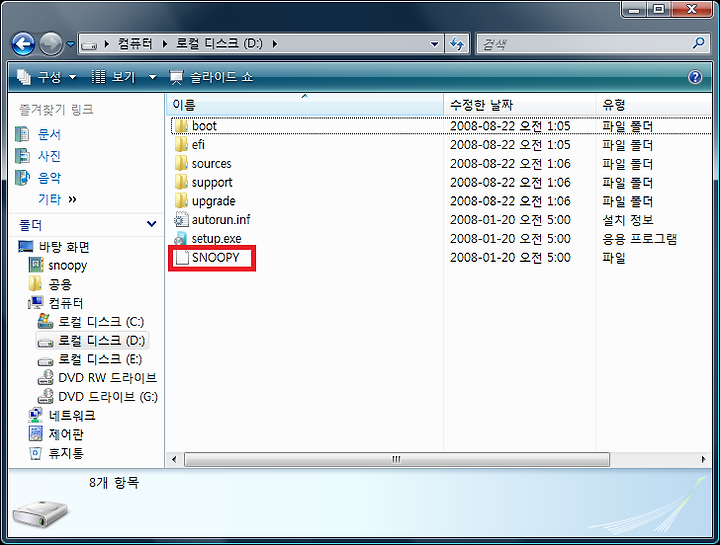Screen dimensions: 720x545
Task: Open Help via the question mark icon
Action: click(695, 77)
